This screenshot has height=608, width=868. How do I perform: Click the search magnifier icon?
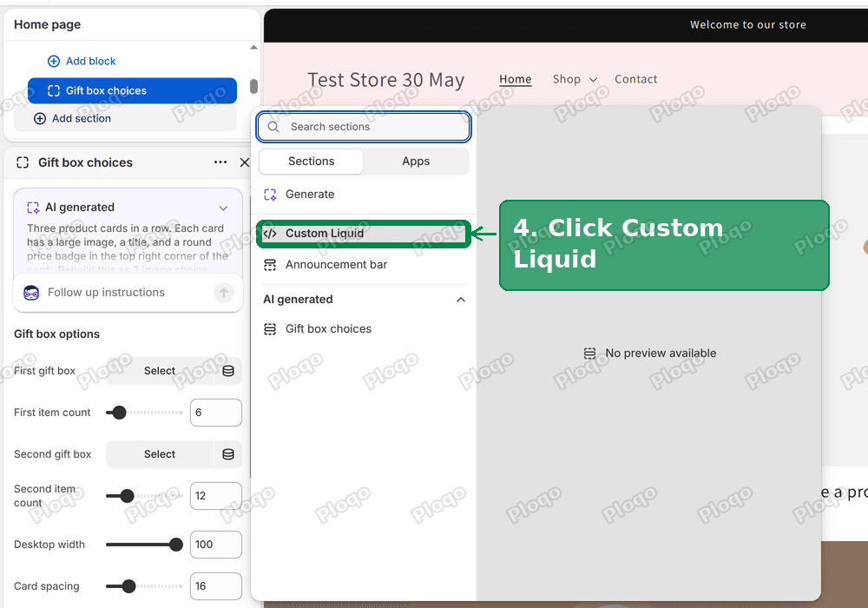coord(273,127)
